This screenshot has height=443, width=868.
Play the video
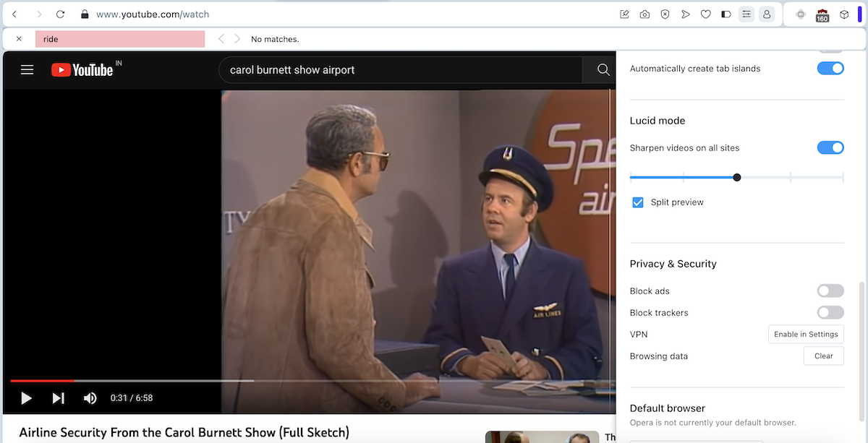pyautogui.click(x=26, y=398)
